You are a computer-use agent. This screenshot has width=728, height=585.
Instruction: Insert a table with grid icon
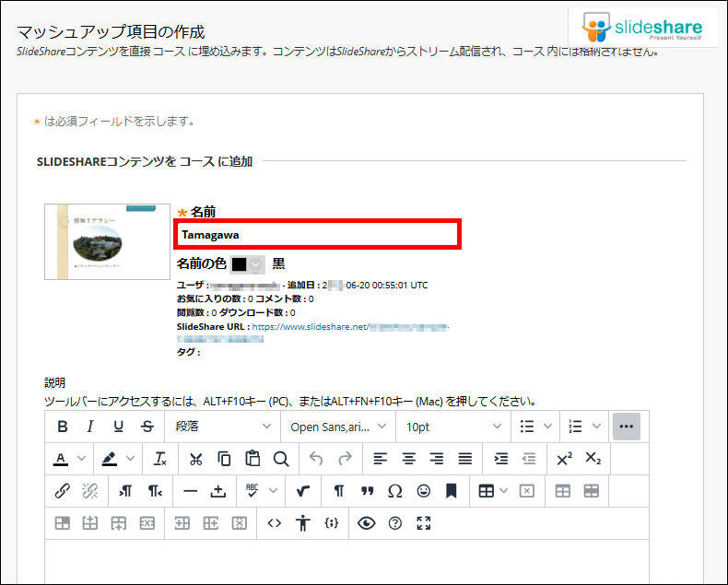pos(487,491)
